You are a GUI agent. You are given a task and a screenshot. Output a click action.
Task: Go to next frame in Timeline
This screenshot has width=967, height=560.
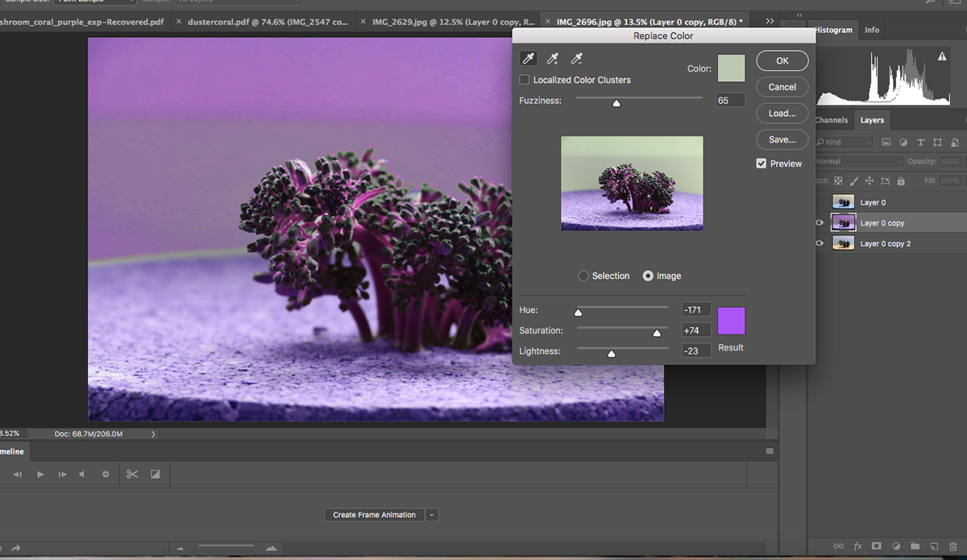tap(62, 475)
